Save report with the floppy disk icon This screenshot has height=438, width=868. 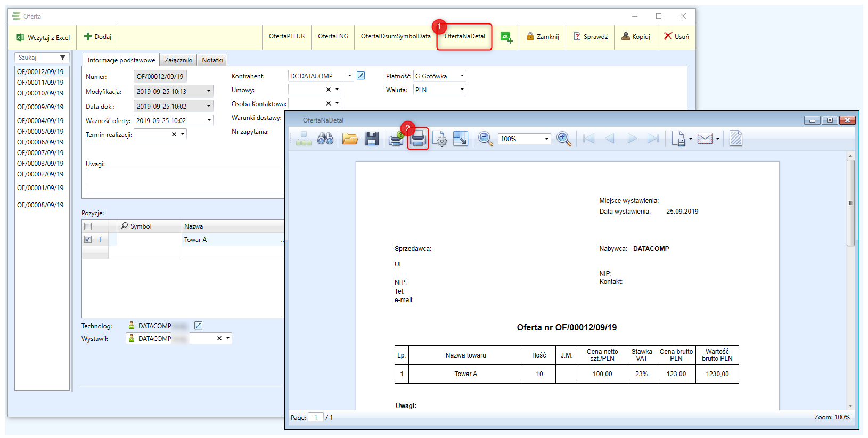372,139
